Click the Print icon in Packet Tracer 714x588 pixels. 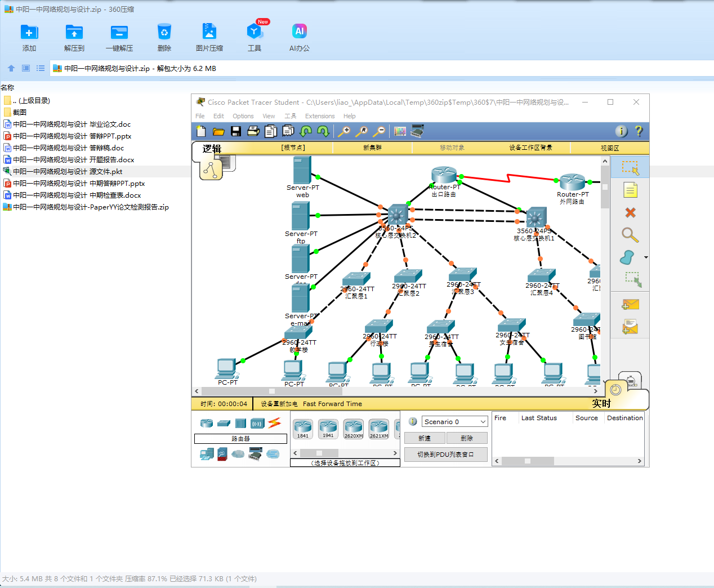(253, 131)
